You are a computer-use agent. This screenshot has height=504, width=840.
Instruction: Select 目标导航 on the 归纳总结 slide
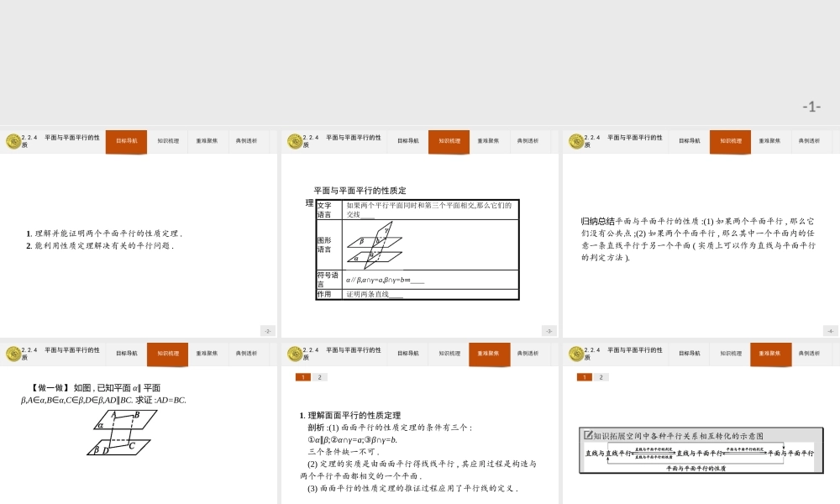(690, 141)
